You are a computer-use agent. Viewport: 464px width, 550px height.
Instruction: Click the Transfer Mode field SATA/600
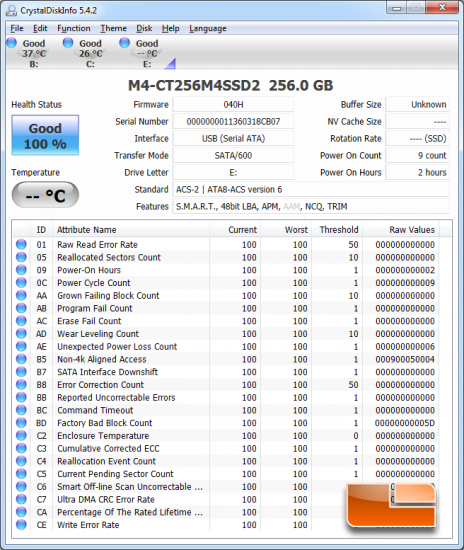(x=233, y=155)
